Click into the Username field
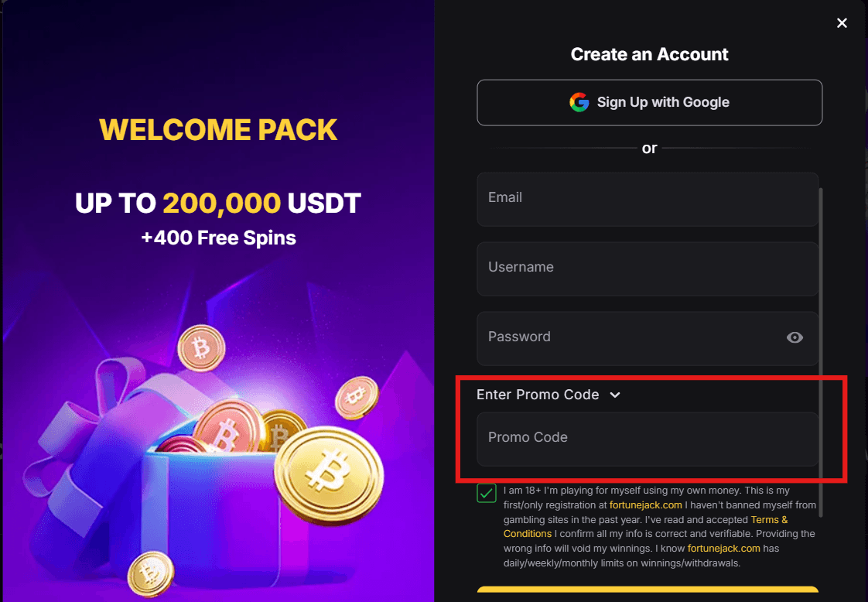This screenshot has height=602, width=868. pyautogui.click(x=648, y=268)
